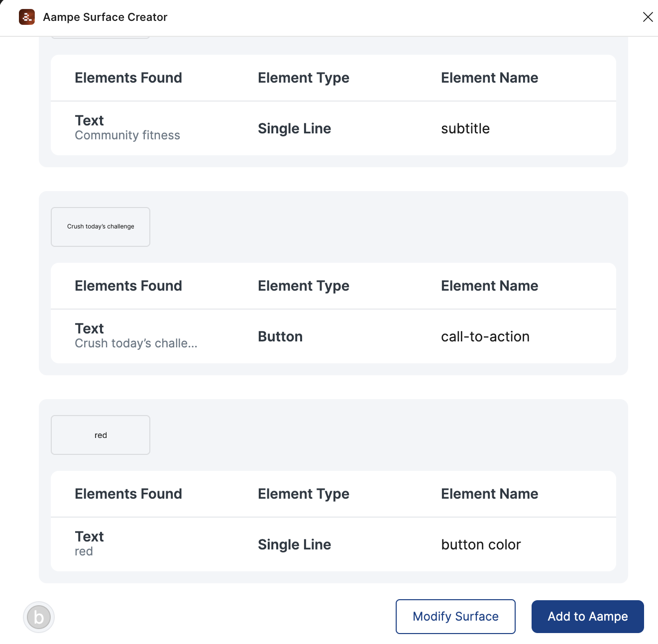Edit the "subtitle" element name field

coord(465,128)
